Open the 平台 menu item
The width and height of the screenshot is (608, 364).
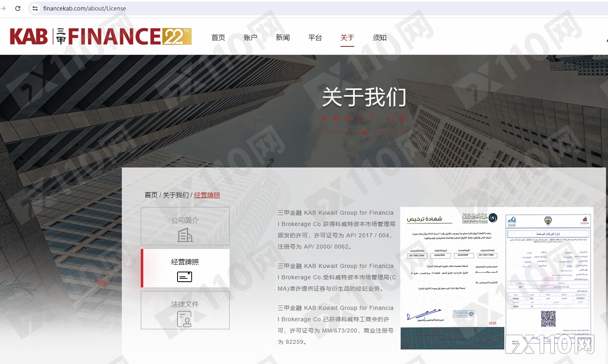(x=315, y=38)
